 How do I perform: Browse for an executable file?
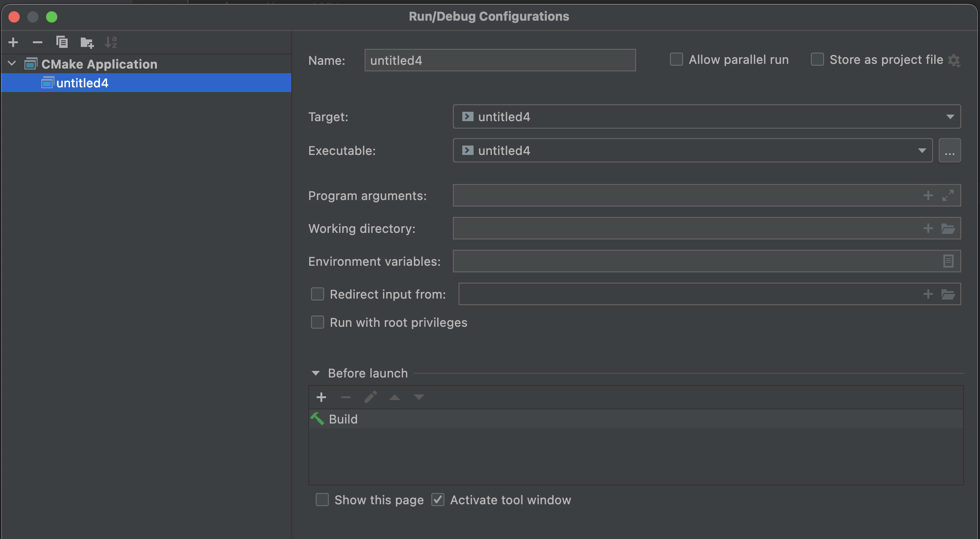[949, 150]
